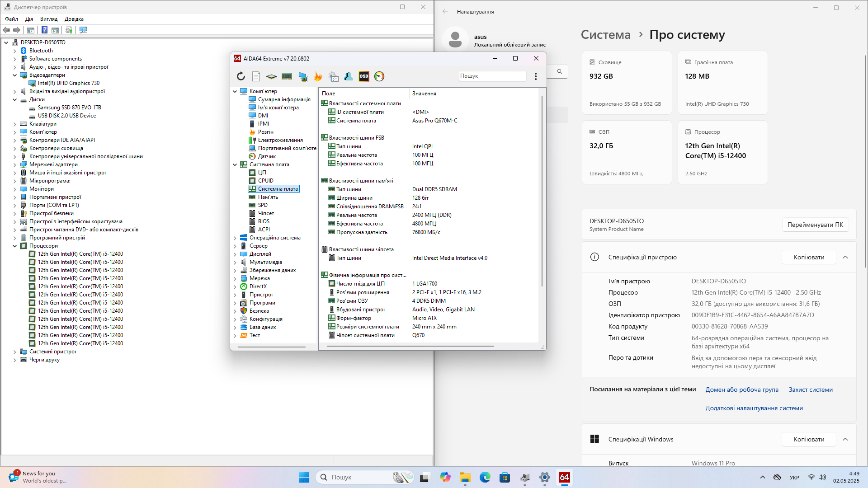Select Samsung SSD 870 EVO 1TB device
This screenshot has width=868, height=488.
[70, 108]
